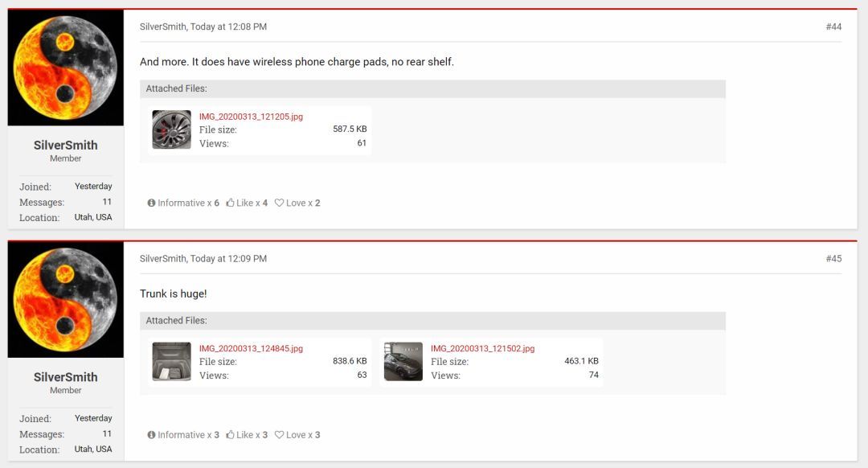Viewport: 868px width, 468px height.
Task: Open SilverSmith username under second avatar
Action: pos(65,377)
